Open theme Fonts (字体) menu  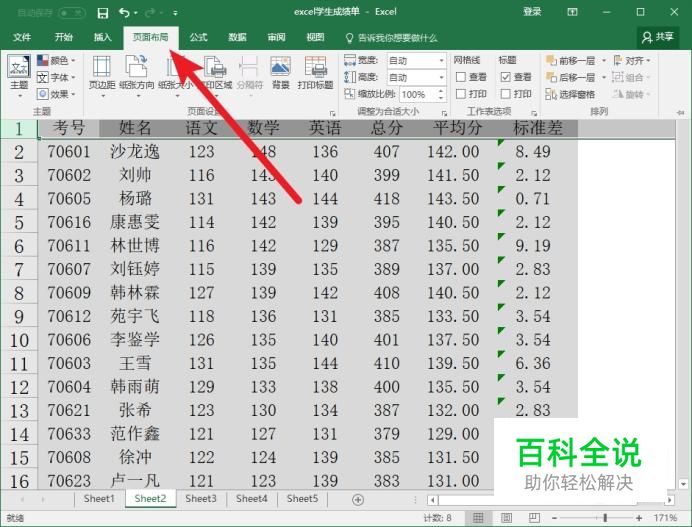pos(56,77)
